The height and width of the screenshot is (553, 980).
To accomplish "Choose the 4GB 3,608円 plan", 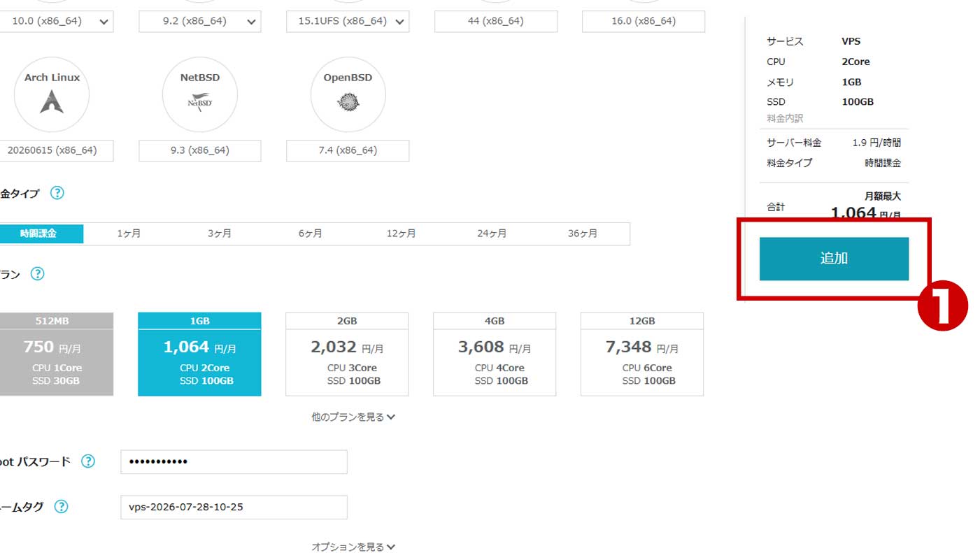I will (495, 354).
